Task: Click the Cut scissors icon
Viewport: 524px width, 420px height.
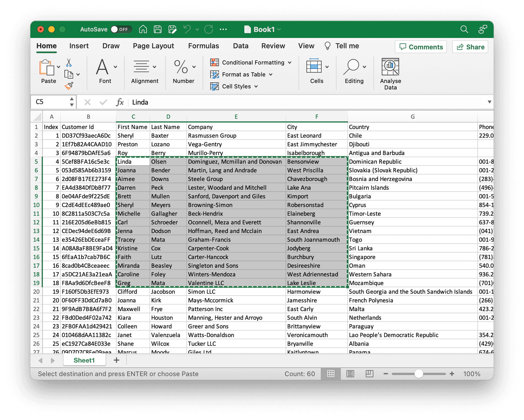Action: point(69,63)
